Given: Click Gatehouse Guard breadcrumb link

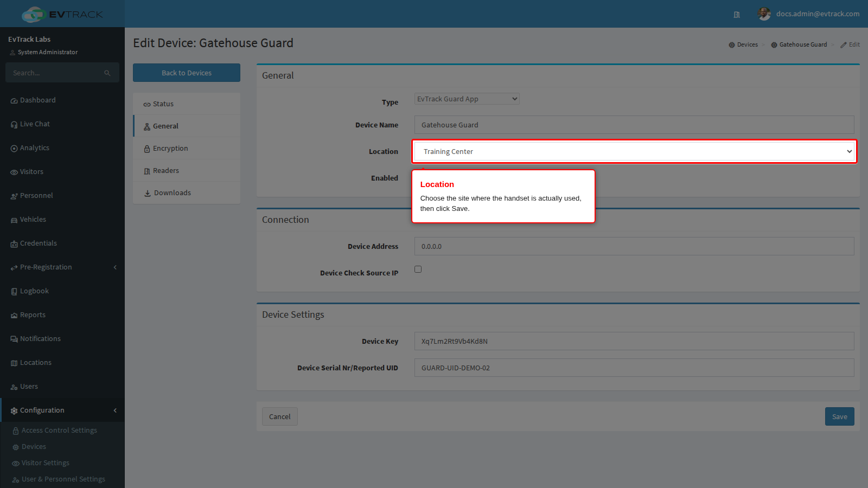Looking at the screenshot, I should pyautogui.click(x=799, y=44).
